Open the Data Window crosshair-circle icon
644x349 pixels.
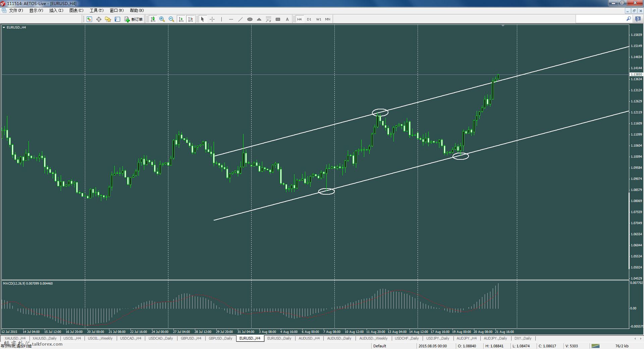pos(99,19)
